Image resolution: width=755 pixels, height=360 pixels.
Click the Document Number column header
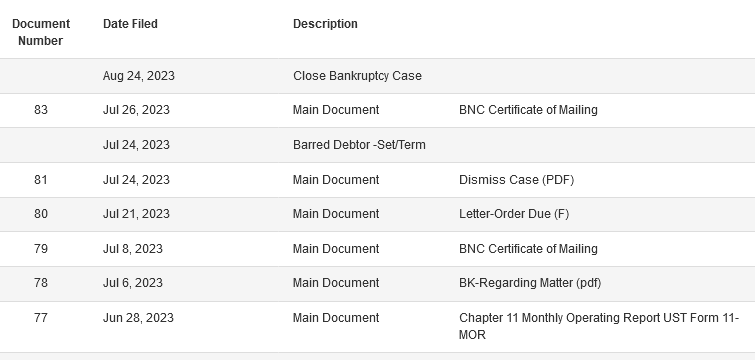click(41, 32)
